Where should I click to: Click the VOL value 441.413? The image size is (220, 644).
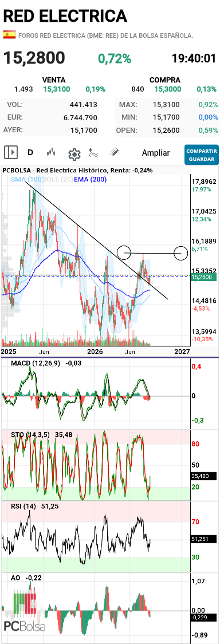(84, 105)
